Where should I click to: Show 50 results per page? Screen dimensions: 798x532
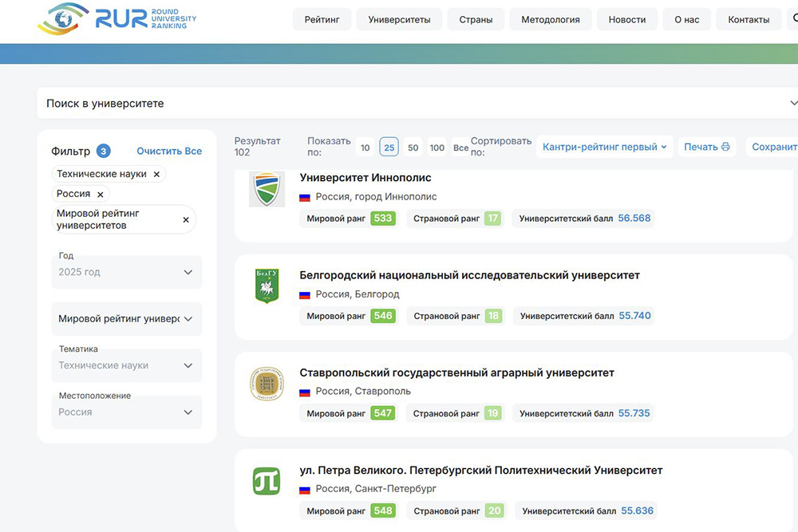pyautogui.click(x=413, y=148)
